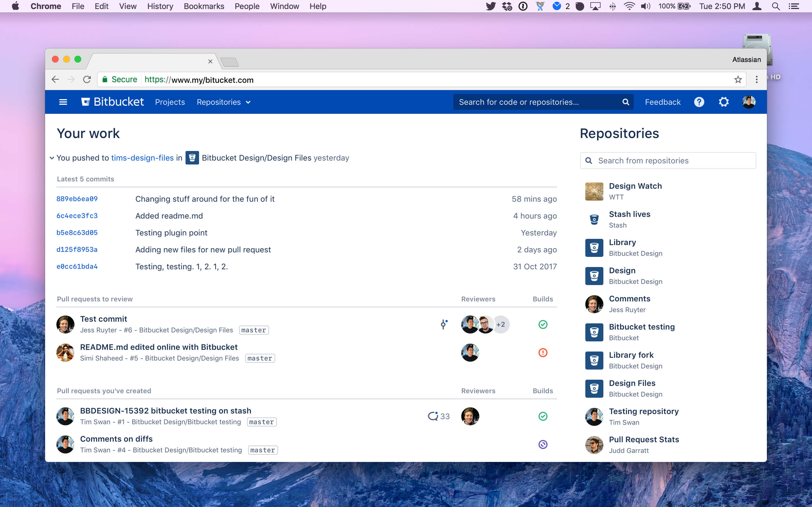812x507 pixels.
Task: Click the commits icon on the Test commit row
Action: pyautogui.click(x=443, y=324)
